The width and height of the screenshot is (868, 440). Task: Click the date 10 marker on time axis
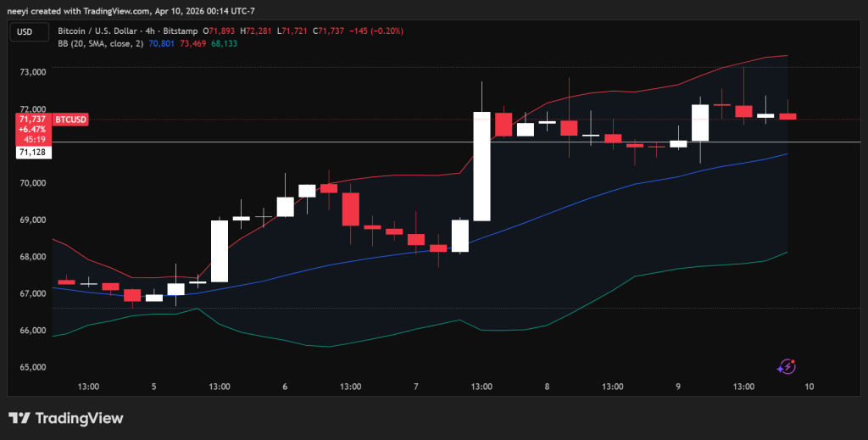tap(810, 387)
